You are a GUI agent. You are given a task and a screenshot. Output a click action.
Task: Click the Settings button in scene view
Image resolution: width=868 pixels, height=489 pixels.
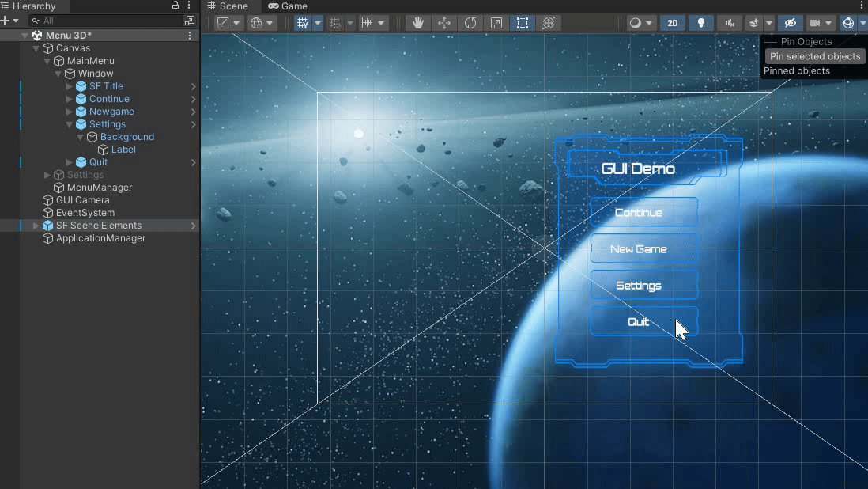tap(643, 285)
